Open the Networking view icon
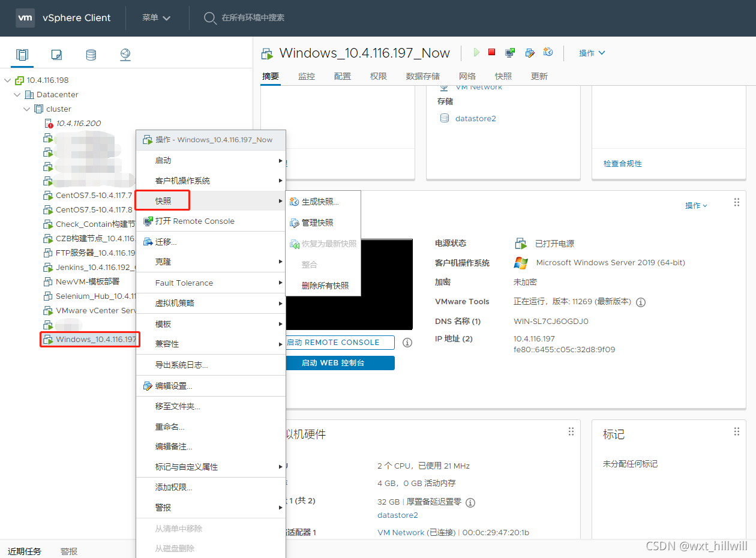Screen dimensions: 756x558 (125, 55)
